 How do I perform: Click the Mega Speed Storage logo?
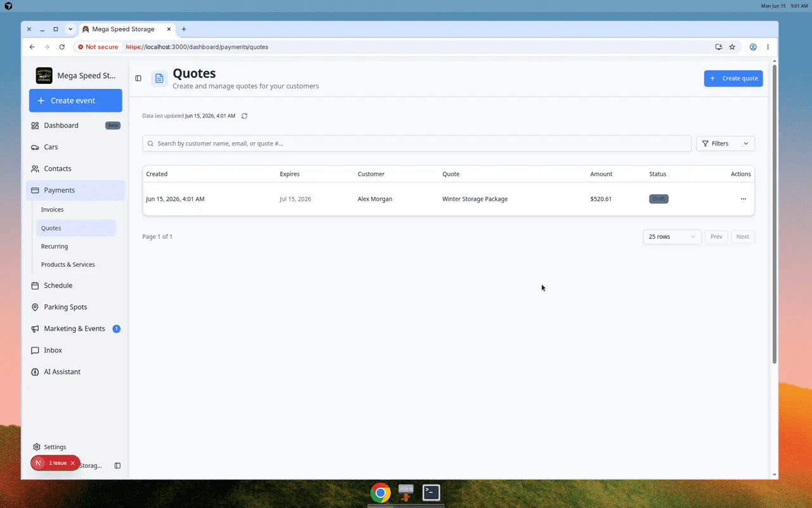[44, 76]
